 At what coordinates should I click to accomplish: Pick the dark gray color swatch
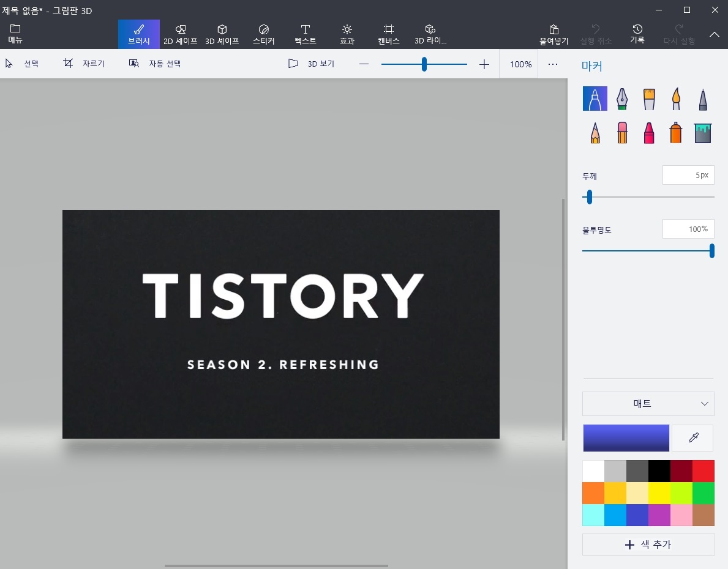click(x=637, y=471)
